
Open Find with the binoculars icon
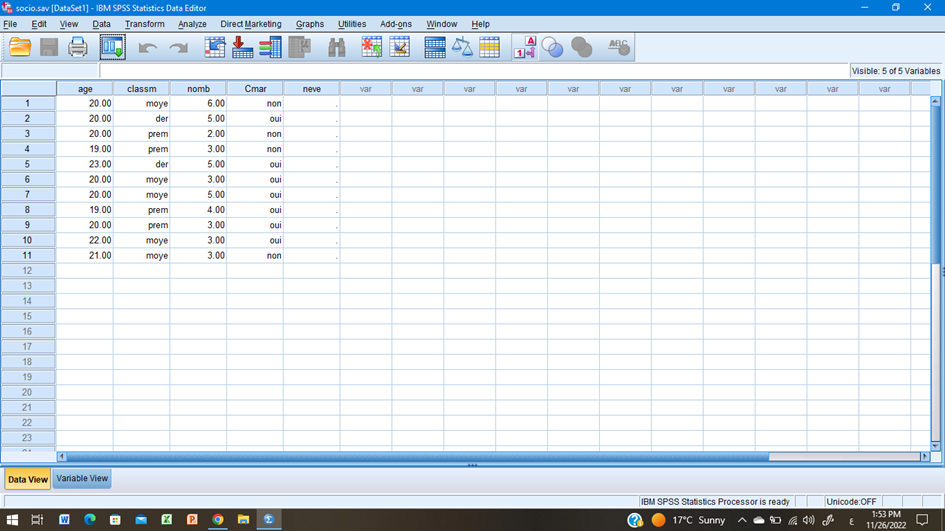337,47
